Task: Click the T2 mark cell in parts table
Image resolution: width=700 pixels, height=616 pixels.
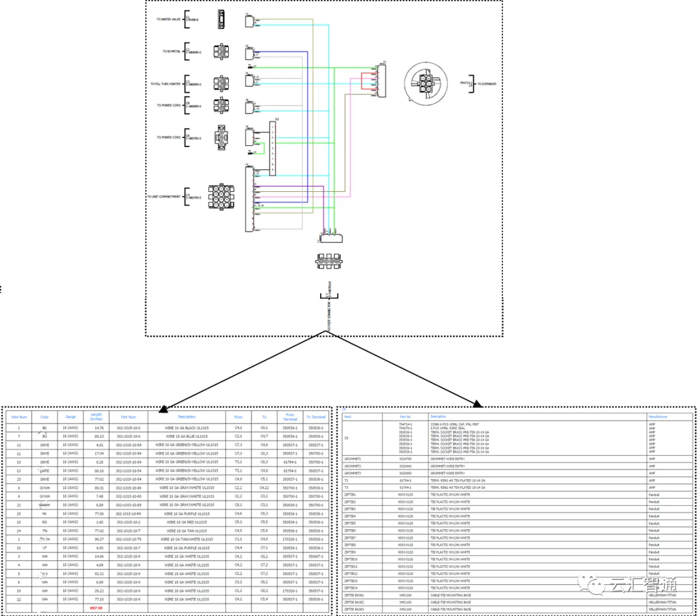Action: point(362,480)
